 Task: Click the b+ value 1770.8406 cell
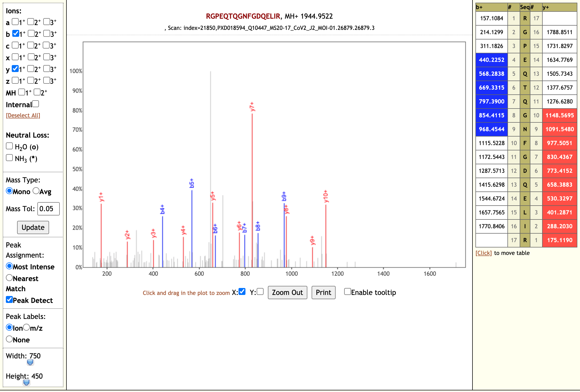click(491, 226)
